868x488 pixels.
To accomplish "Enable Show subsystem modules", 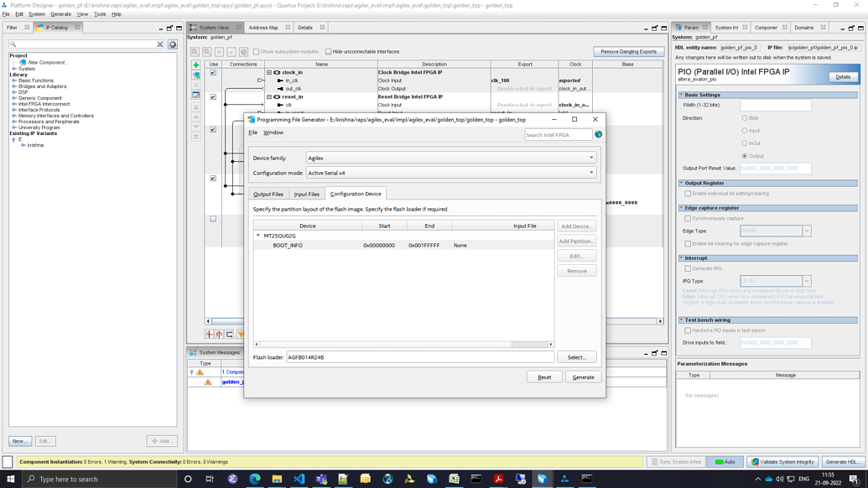I will 256,51.
